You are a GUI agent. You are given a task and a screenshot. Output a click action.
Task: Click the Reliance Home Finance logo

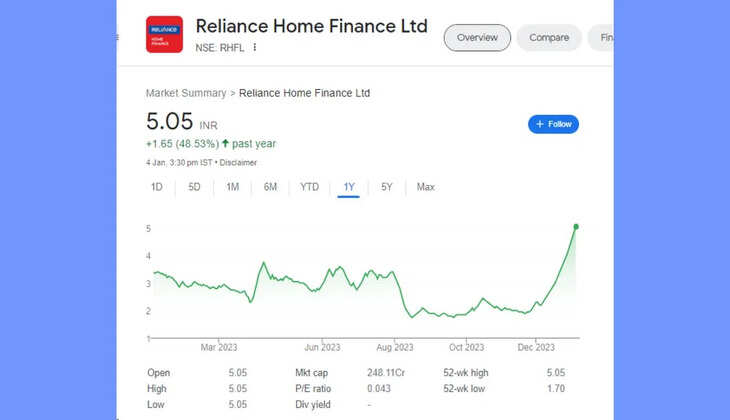[x=164, y=34]
